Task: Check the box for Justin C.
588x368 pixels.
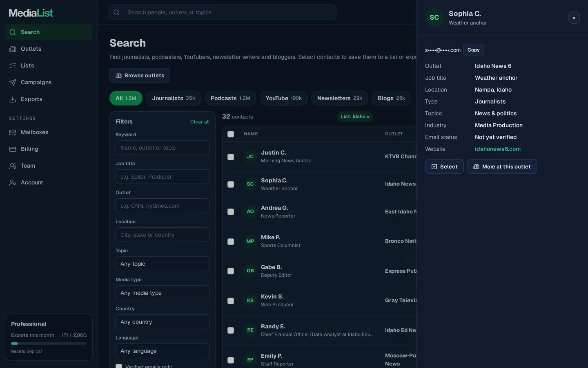Action: click(x=231, y=157)
